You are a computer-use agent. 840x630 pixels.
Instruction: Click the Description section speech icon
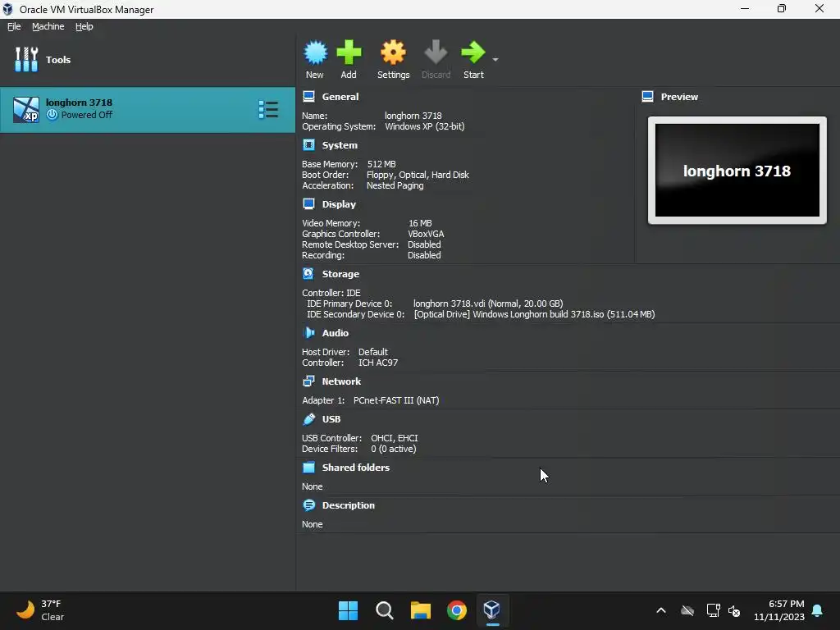[308, 505]
